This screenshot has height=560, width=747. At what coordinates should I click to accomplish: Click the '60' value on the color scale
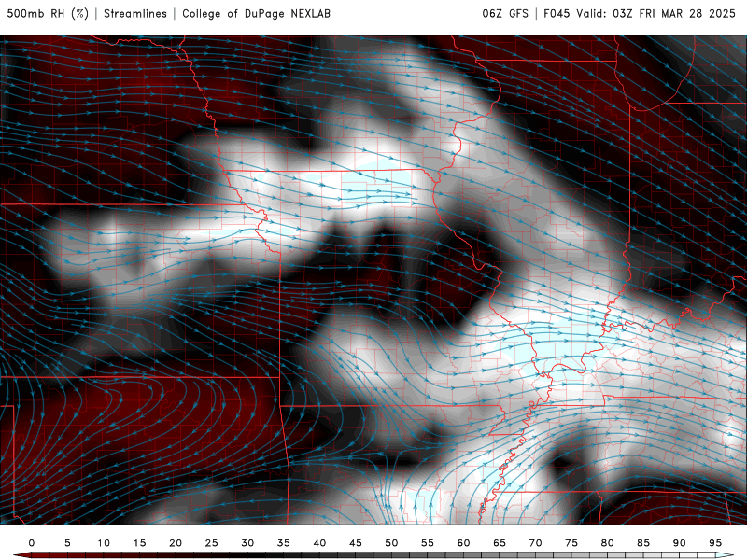click(x=463, y=543)
